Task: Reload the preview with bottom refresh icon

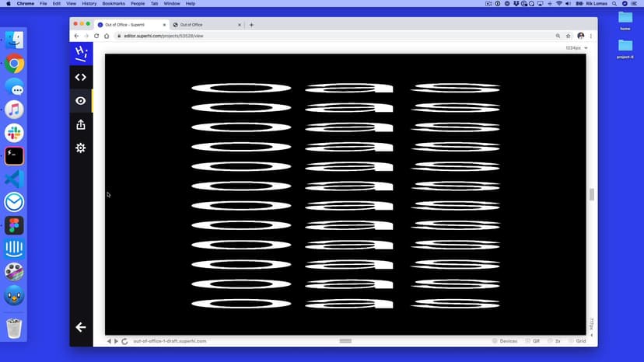Action: click(124, 341)
